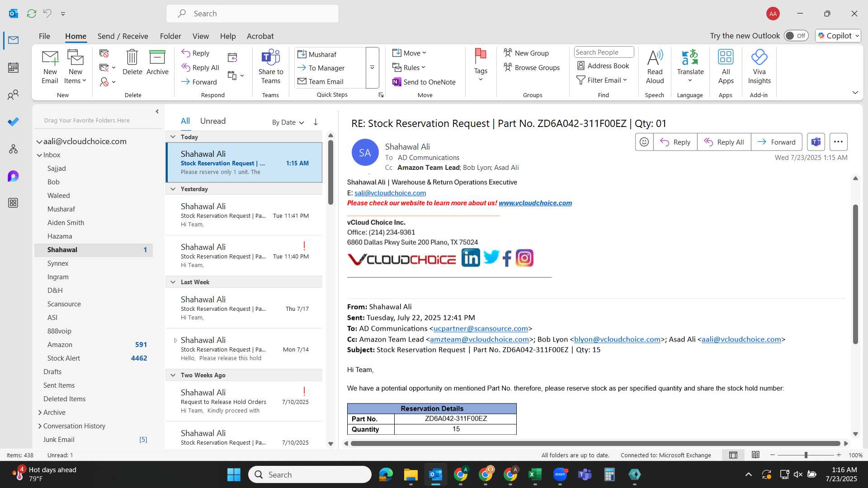Open the www.vcloudchoice.com website link
The height and width of the screenshot is (488, 868).
535,203
